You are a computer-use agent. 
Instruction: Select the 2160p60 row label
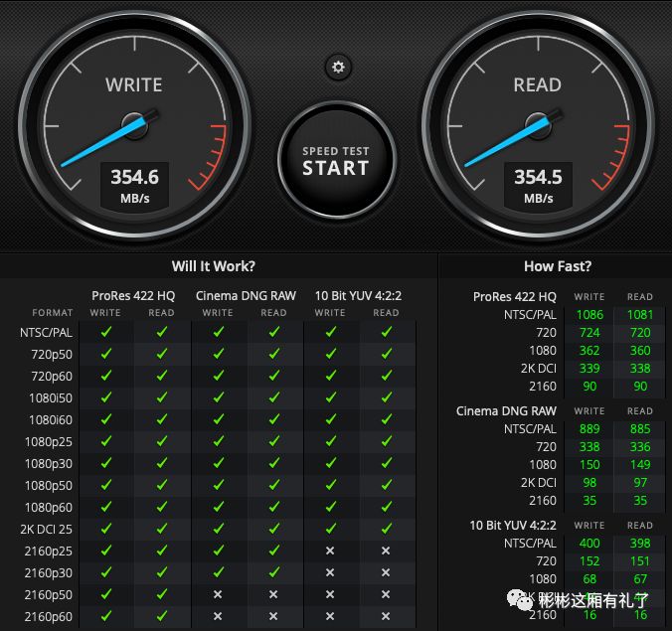click(x=49, y=616)
